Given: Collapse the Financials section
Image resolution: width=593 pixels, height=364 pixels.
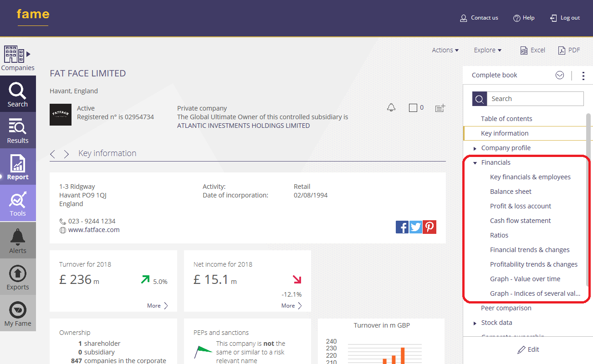Looking at the screenshot, I should tap(475, 163).
